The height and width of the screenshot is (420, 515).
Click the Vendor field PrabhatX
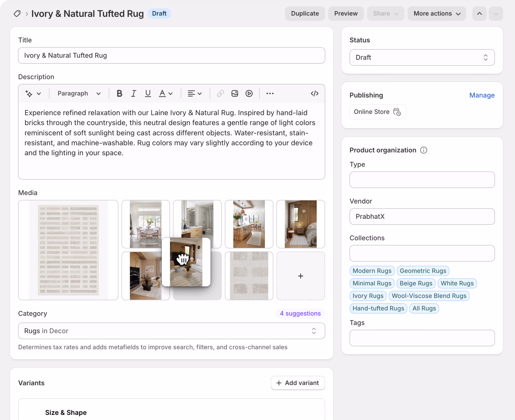tap(422, 217)
